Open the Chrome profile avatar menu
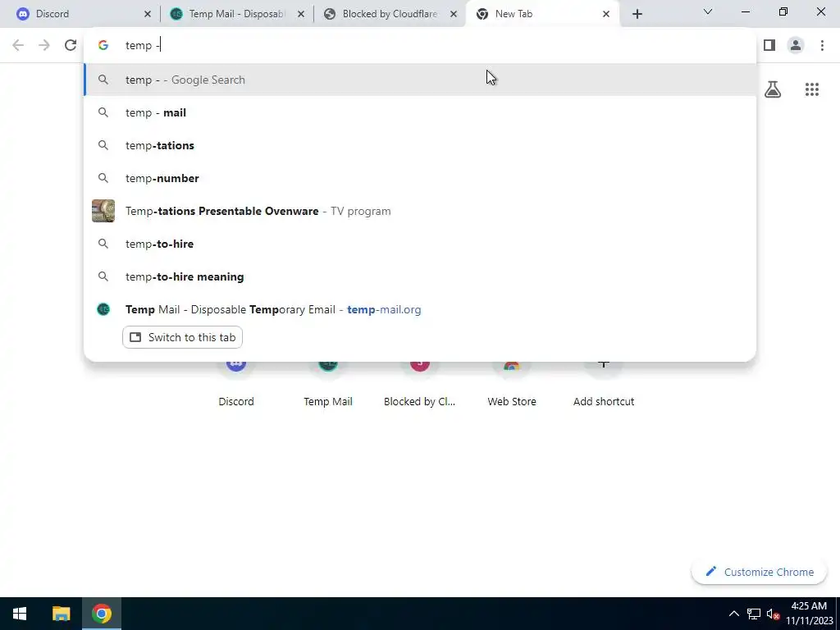This screenshot has height=630, width=840. [796, 45]
